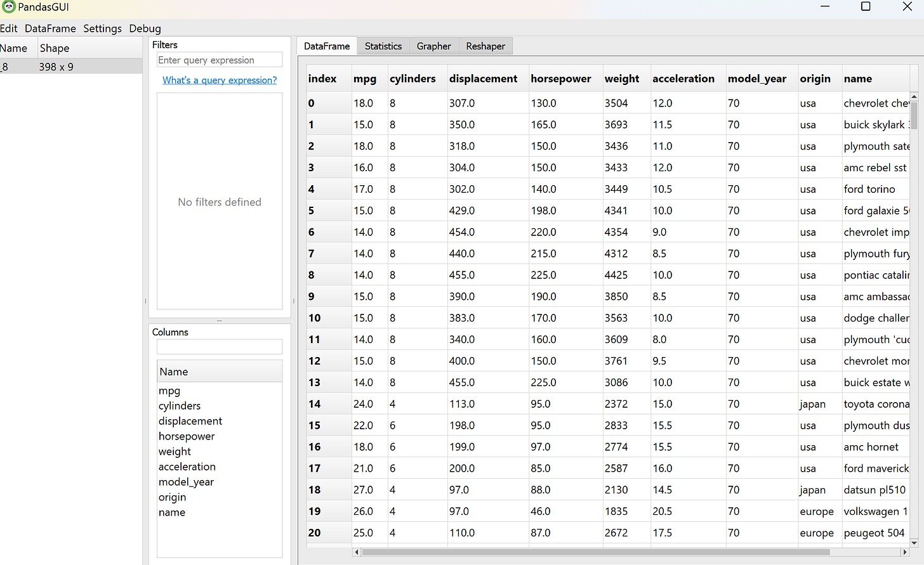Viewport: 924px width, 565px height.
Task: Sort the table by clicking the weight column header
Action: tap(619, 78)
